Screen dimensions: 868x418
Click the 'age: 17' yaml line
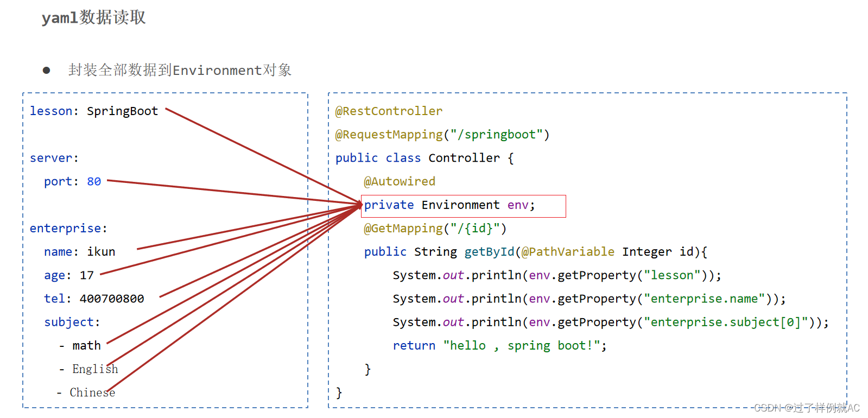tap(69, 275)
